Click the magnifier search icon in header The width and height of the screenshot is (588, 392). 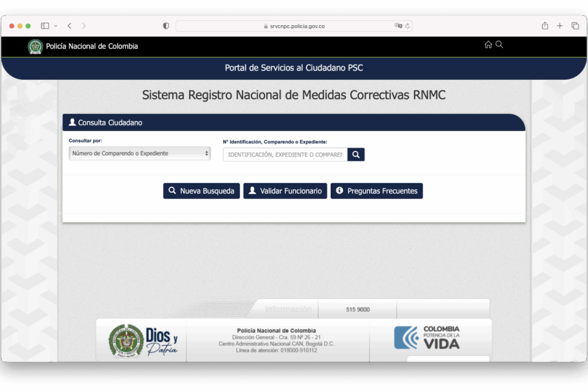pyautogui.click(x=499, y=45)
